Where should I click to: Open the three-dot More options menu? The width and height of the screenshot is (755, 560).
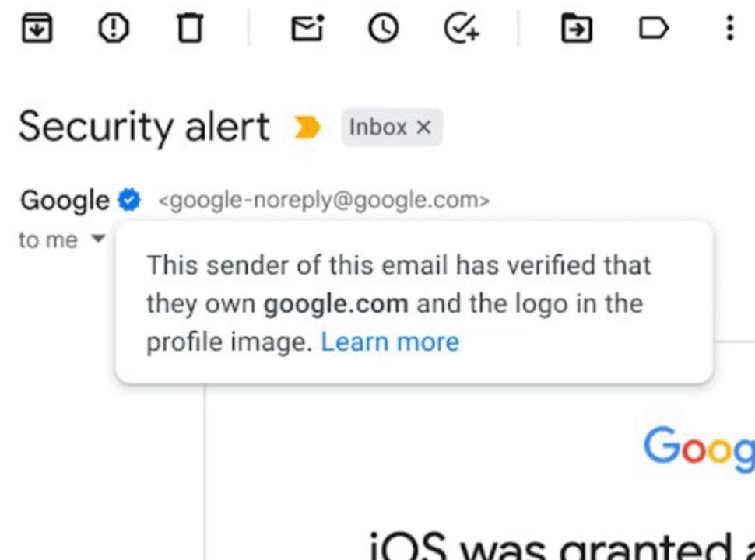(x=730, y=28)
